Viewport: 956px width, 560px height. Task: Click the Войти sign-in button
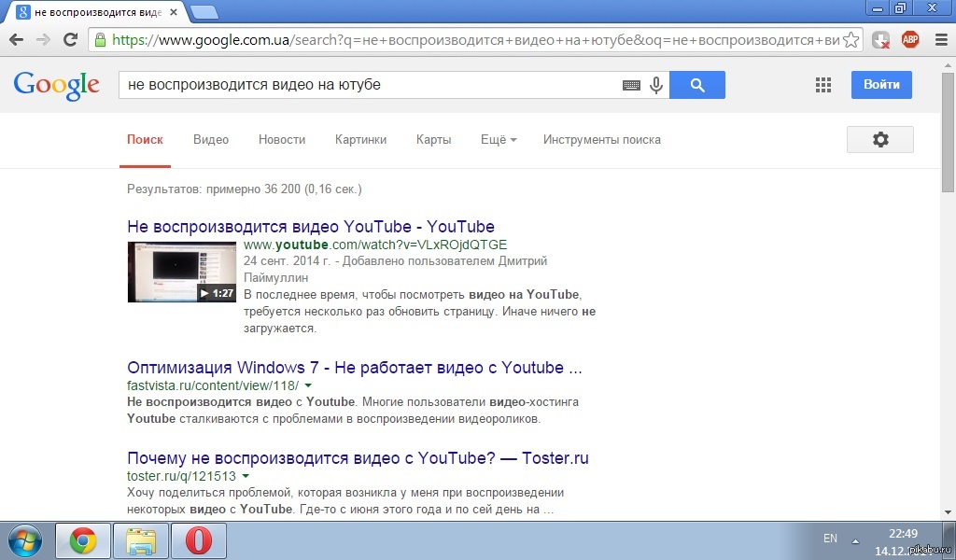[x=881, y=85]
